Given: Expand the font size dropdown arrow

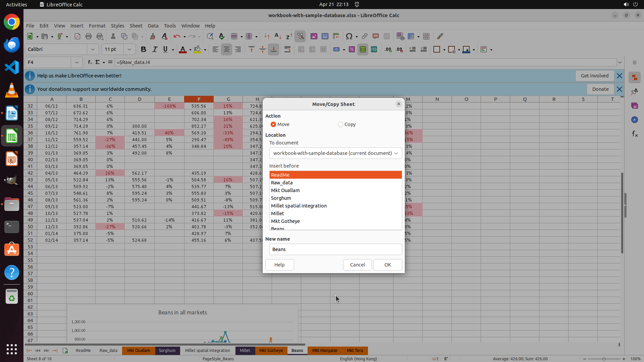Looking at the screenshot, I should [x=129, y=49].
